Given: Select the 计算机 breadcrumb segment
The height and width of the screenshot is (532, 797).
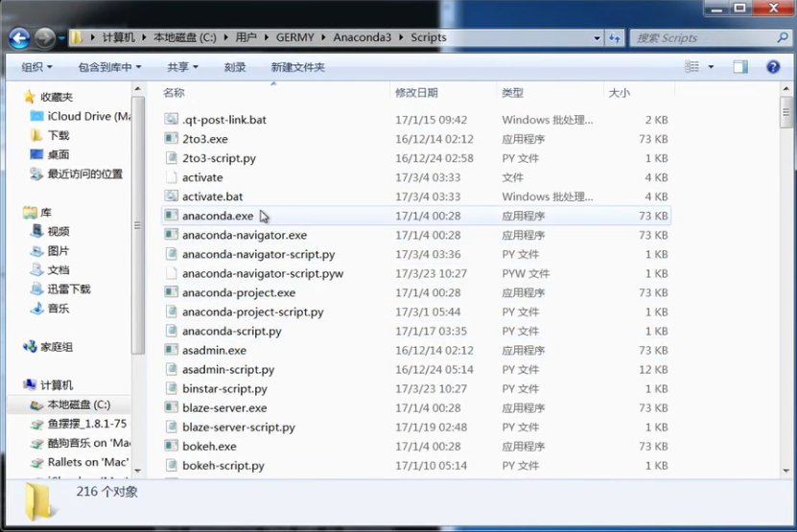Looking at the screenshot, I should 119,37.
